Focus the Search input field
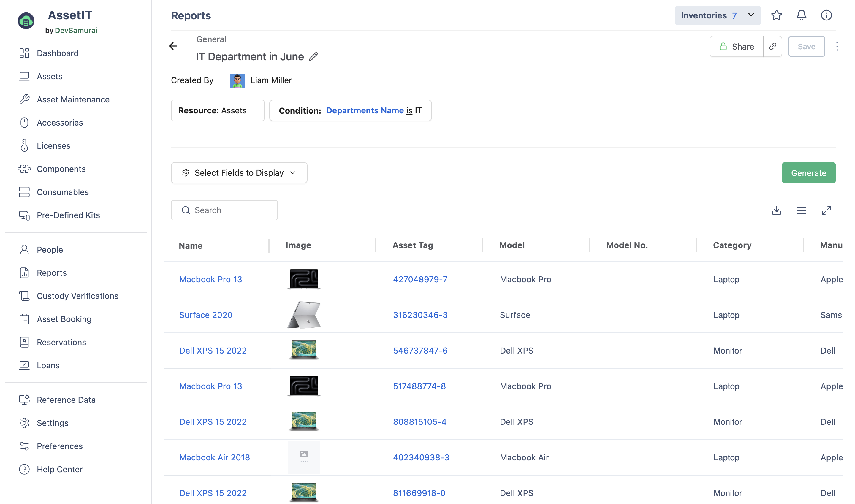Image resolution: width=855 pixels, height=504 pixels. point(224,210)
